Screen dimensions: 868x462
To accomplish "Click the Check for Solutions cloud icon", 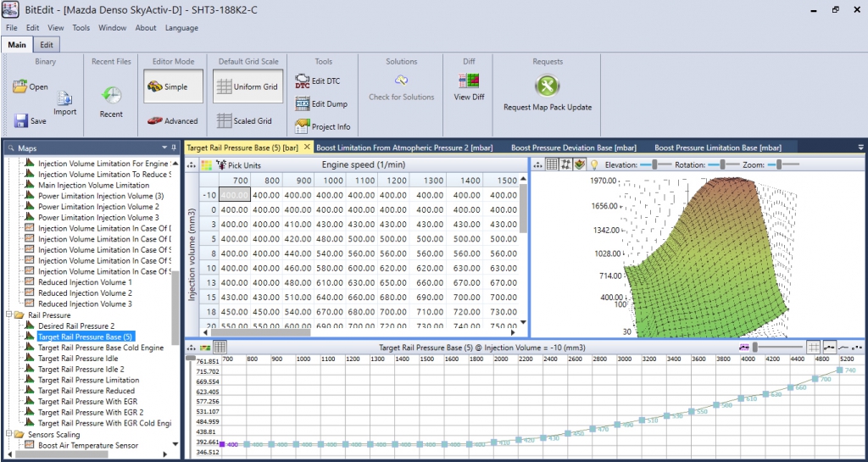I will click(x=401, y=81).
